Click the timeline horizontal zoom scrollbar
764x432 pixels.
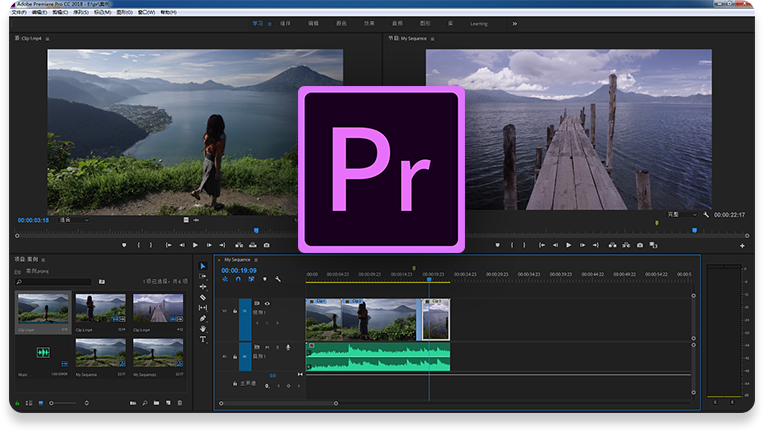[278, 403]
